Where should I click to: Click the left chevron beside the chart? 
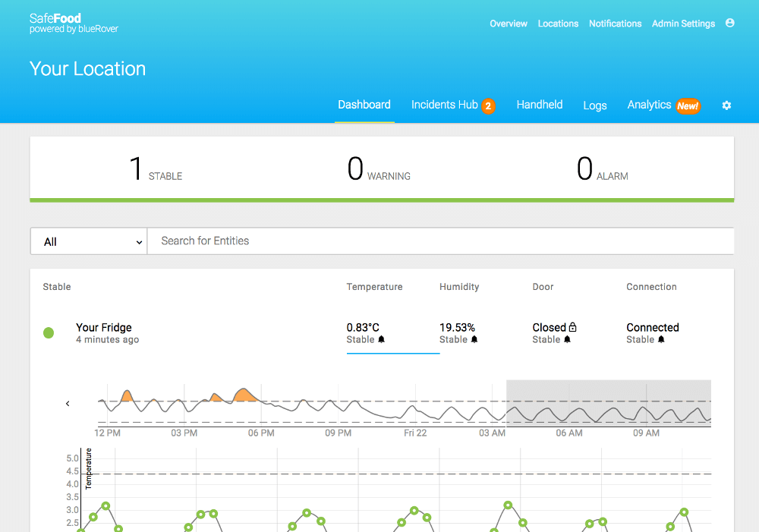point(68,403)
